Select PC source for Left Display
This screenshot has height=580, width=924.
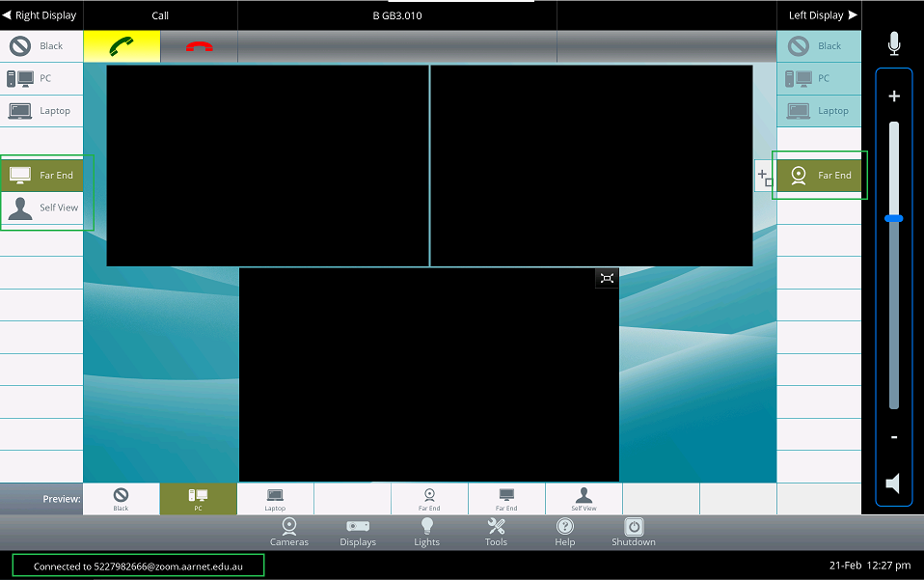(x=819, y=78)
